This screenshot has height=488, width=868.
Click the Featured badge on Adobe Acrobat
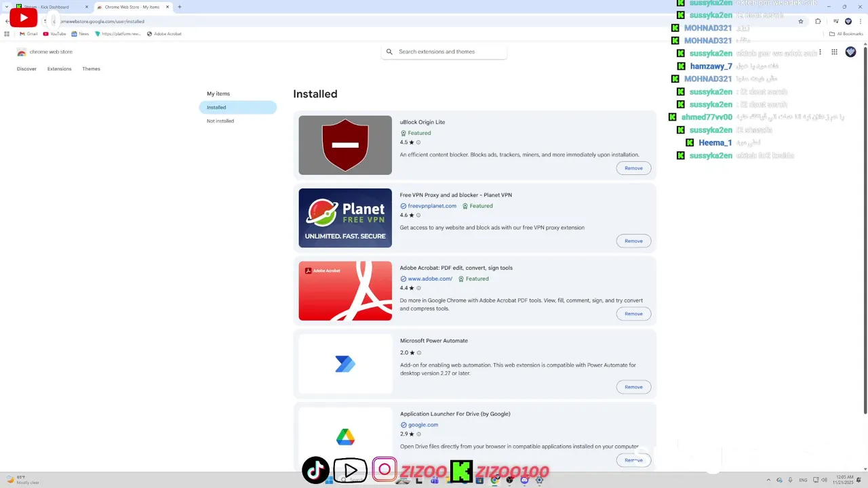pos(473,279)
